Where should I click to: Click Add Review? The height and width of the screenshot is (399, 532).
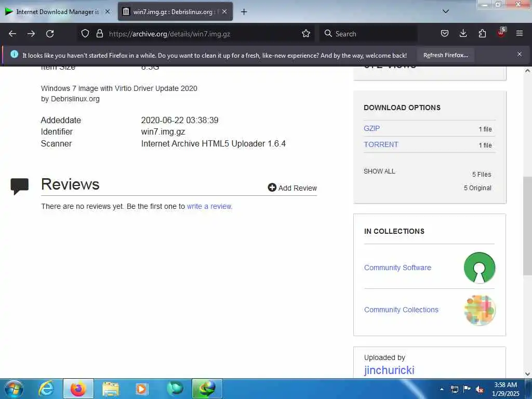(292, 188)
